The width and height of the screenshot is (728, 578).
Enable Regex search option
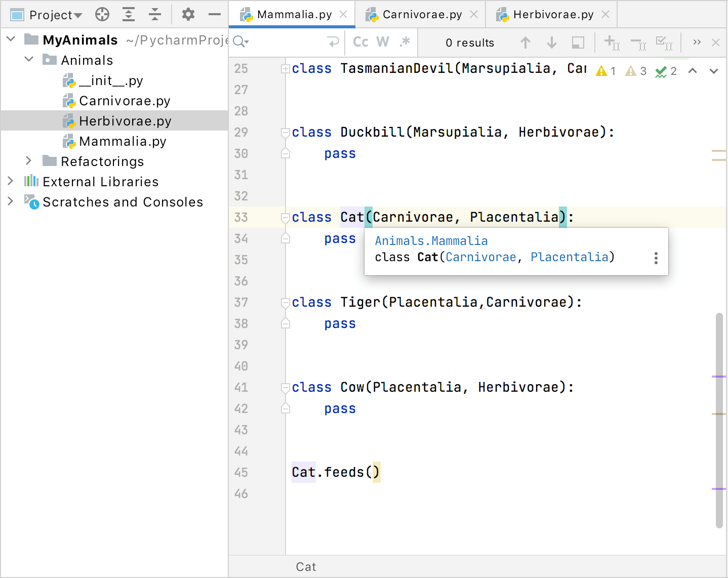click(x=405, y=42)
